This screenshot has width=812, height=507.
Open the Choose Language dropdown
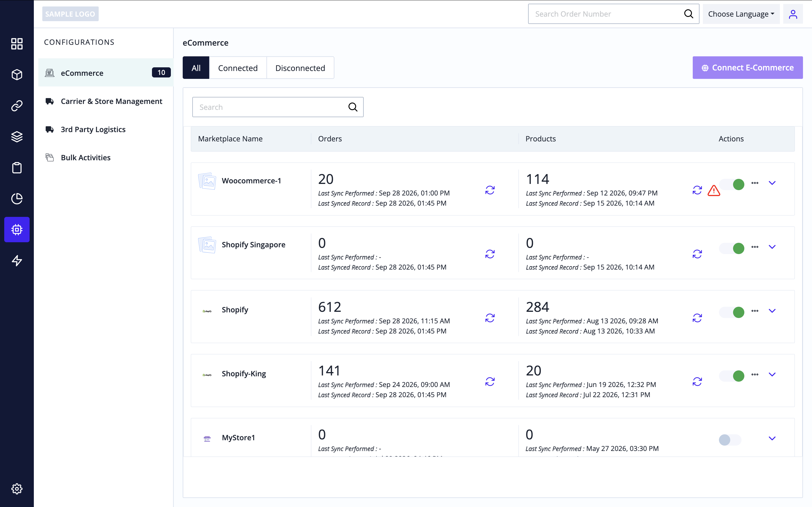coord(741,14)
